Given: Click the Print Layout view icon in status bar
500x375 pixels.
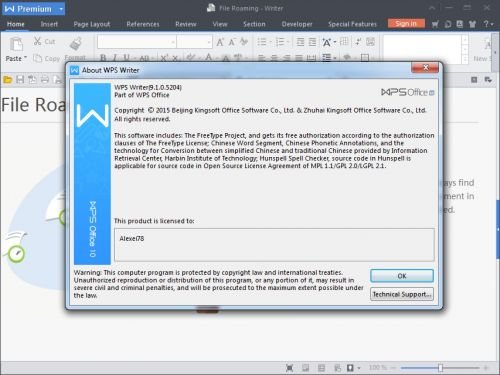Looking at the screenshot, I should [305, 368].
